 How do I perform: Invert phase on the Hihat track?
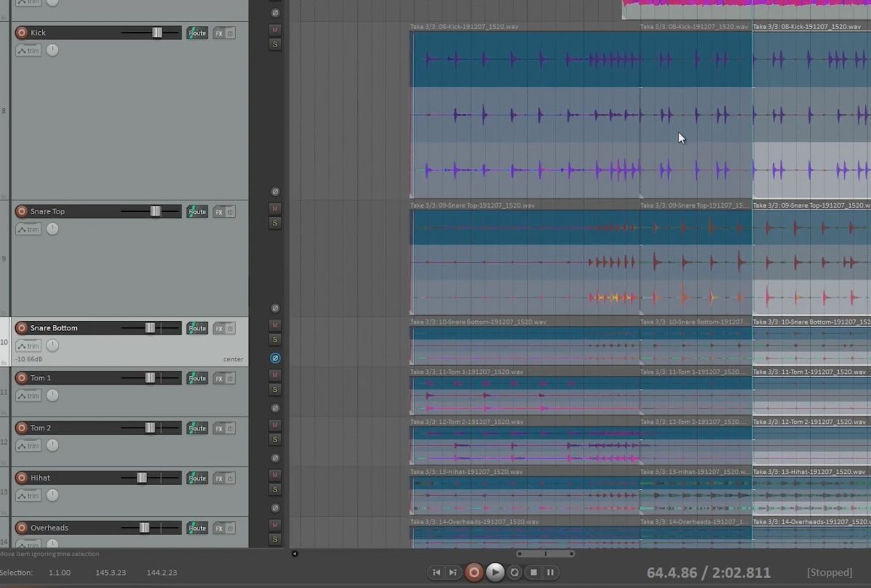pos(275,507)
